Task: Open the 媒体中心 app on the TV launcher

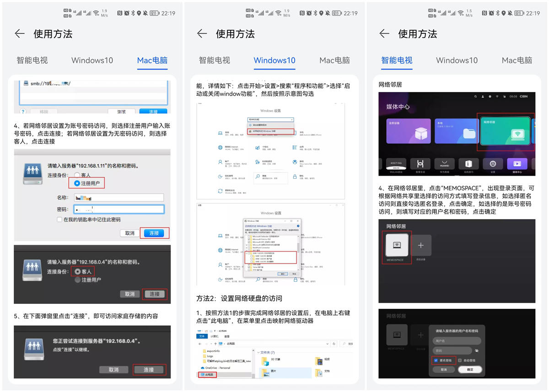Action: (x=517, y=164)
